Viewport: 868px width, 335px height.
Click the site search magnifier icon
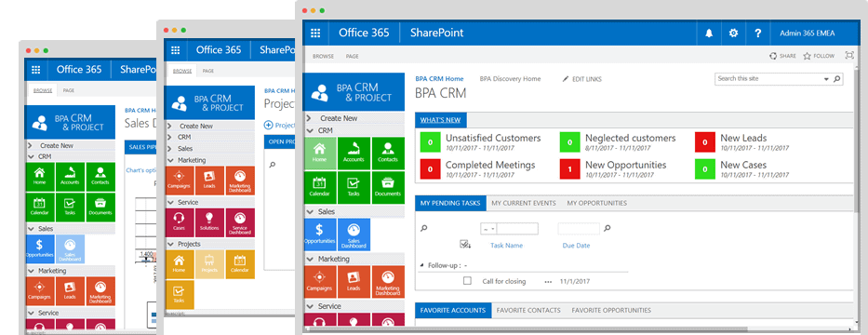pyautogui.click(x=836, y=79)
